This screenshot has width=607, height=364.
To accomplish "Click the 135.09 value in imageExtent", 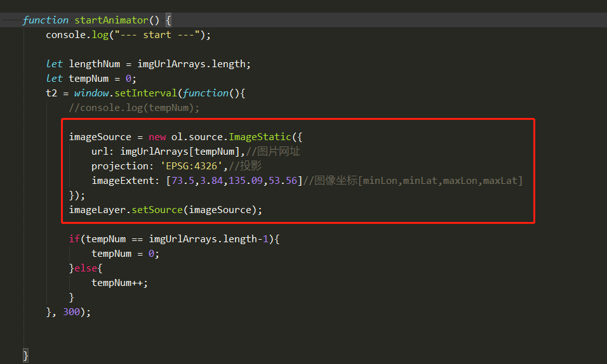I will point(246,181).
